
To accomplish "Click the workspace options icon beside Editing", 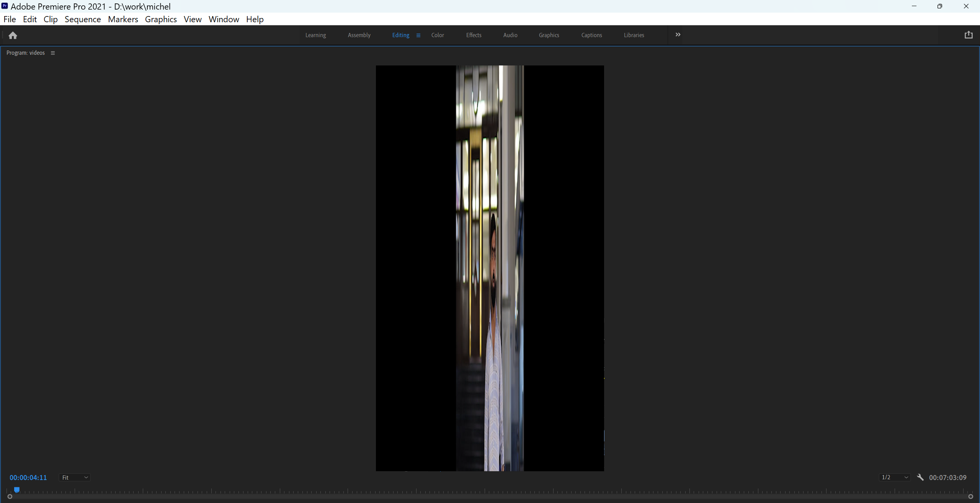I will (x=418, y=35).
